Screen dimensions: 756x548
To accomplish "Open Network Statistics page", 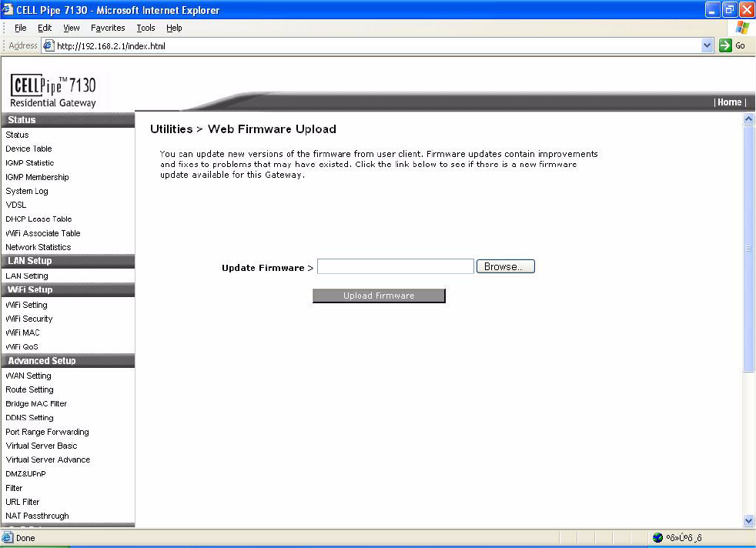I will (38, 247).
